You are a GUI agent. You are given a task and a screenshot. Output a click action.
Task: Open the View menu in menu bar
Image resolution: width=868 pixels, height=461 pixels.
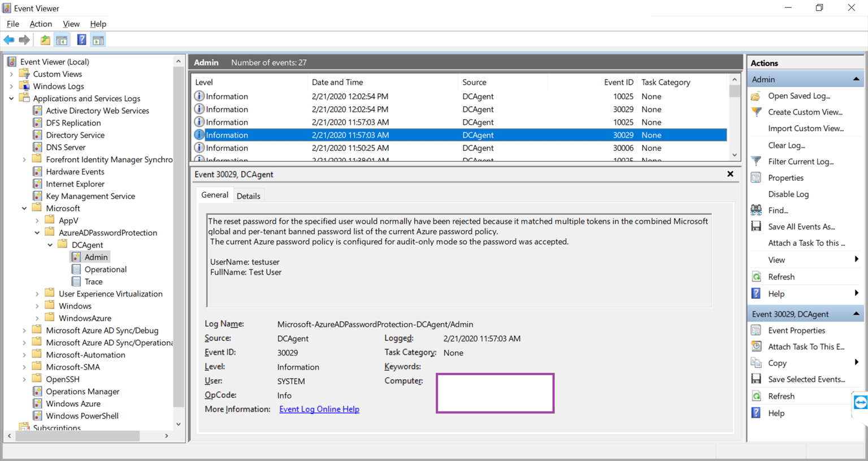point(71,24)
